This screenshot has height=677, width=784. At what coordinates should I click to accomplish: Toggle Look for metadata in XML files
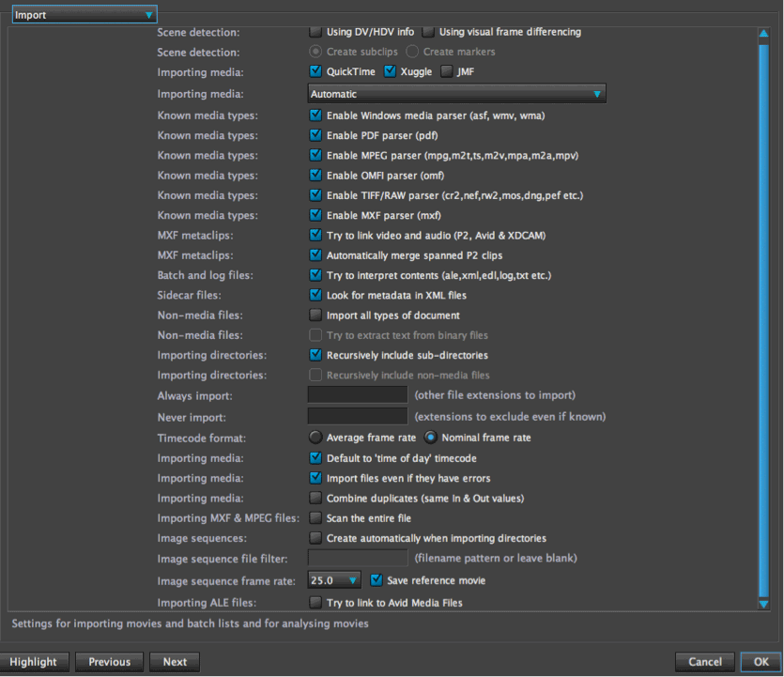[x=315, y=296]
